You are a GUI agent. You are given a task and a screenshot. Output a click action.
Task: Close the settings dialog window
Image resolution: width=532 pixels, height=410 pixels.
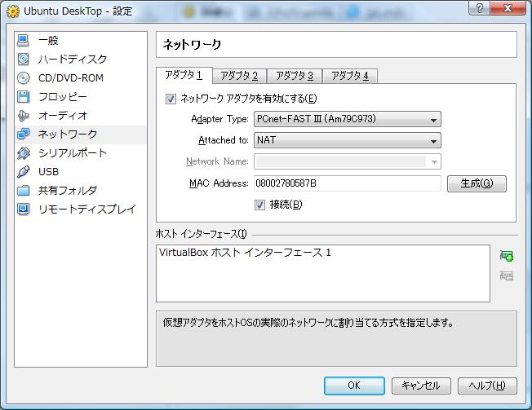(x=508, y=8)
